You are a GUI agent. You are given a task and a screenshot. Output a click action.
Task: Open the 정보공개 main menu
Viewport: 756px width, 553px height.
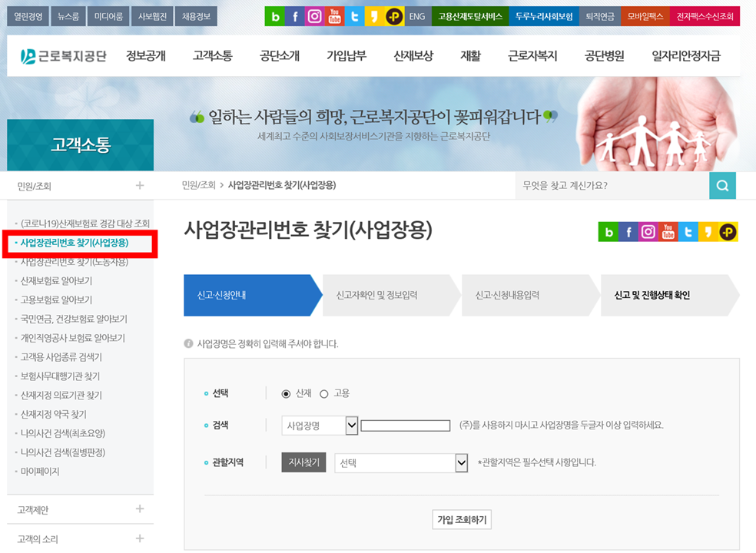tap(146, 56)
